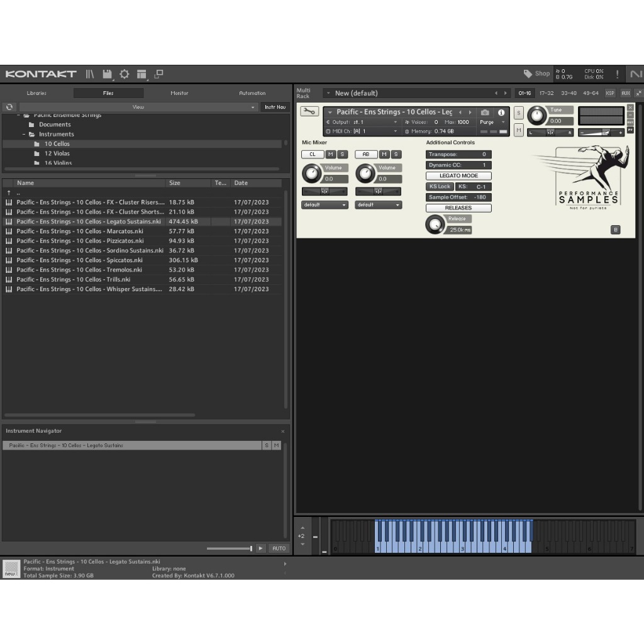Toggle AUTO preview button
644x644 pixels.
click(279, 548)
